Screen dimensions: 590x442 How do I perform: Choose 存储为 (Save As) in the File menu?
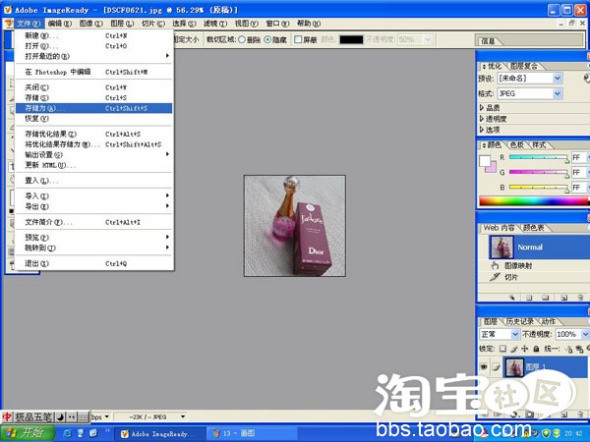[x=94, y=108]
